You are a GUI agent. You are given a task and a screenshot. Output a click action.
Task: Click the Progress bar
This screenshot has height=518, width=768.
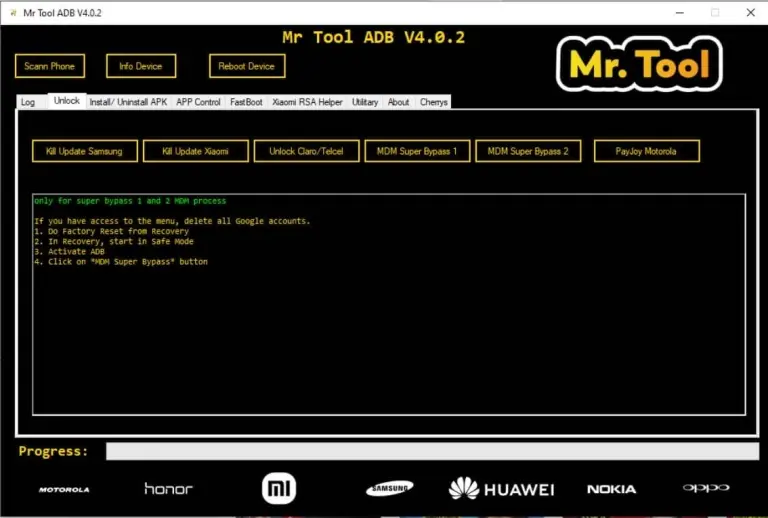[432, 451]
